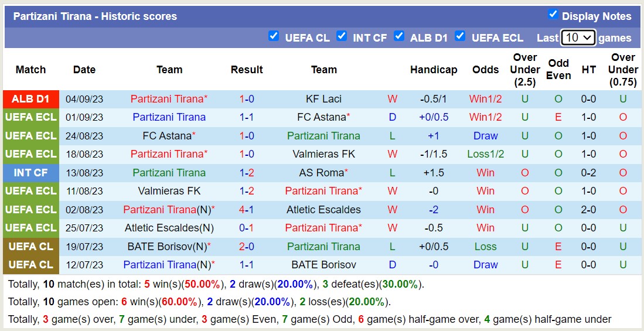Open the Last 10 games dropdown
644x331 pixels.
(578, 37)
